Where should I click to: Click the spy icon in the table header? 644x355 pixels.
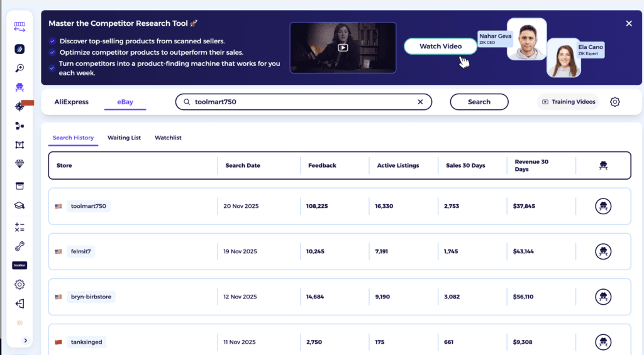click(x=603, y=165)
